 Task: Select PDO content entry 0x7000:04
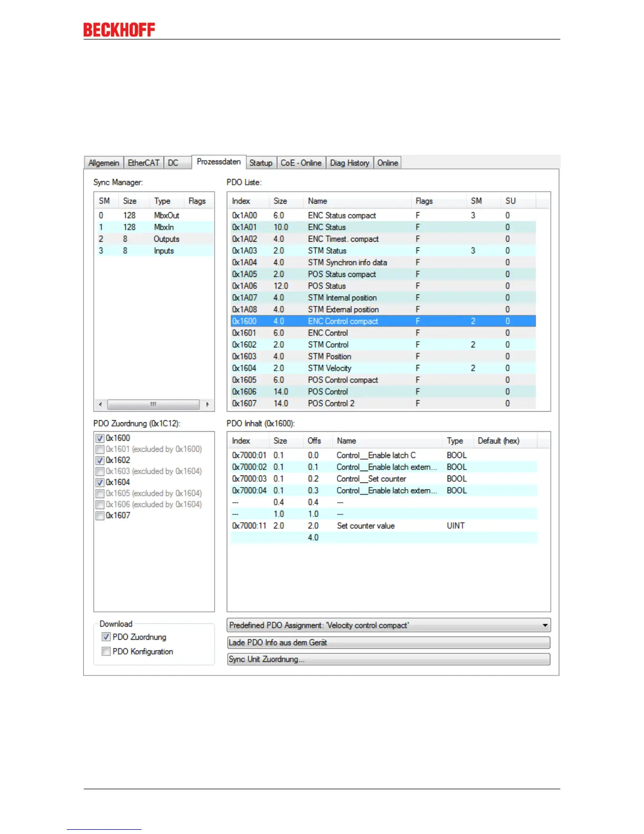(384, 491)
